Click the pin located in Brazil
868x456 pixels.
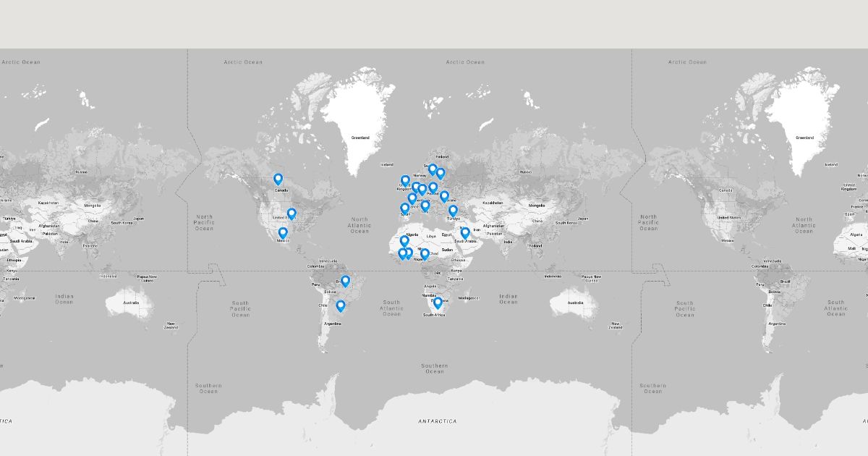click(x=345, y=281)
